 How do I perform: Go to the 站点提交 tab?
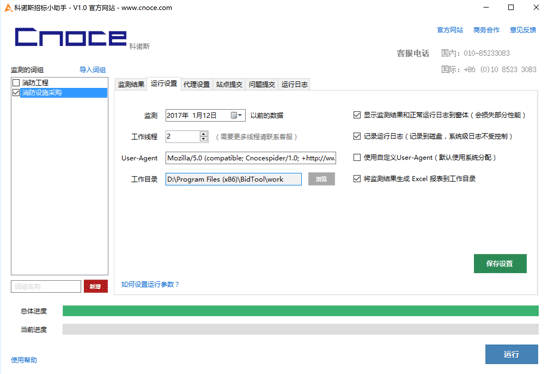point(229,84)
